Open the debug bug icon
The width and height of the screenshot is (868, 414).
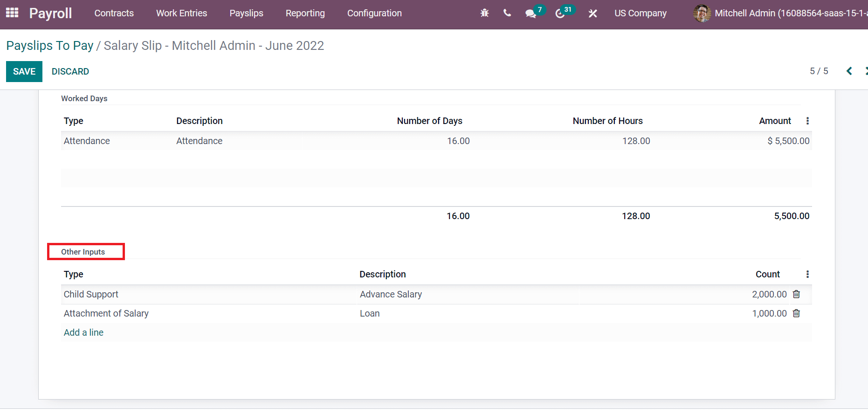[485, 13]
